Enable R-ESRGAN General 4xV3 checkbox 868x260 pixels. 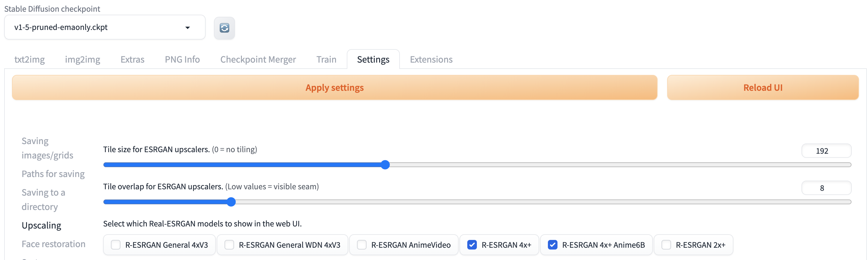[116, 245]
